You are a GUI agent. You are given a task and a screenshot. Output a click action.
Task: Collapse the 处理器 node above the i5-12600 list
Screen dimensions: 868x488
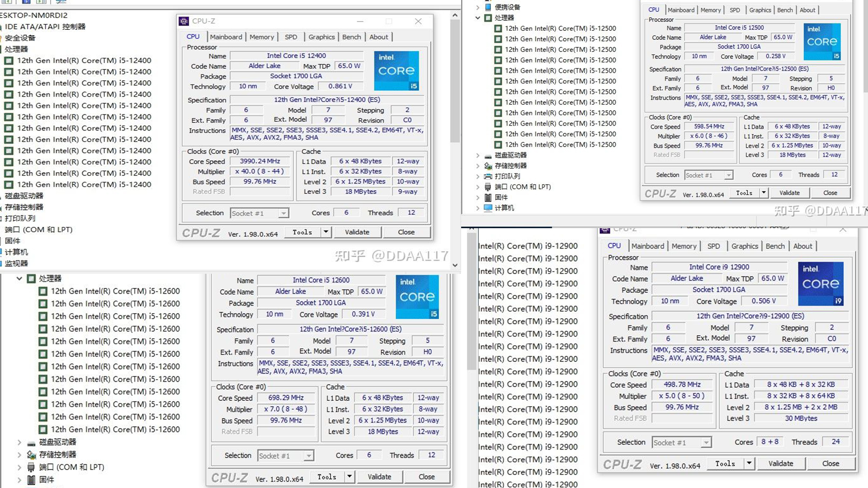[19, 278]
